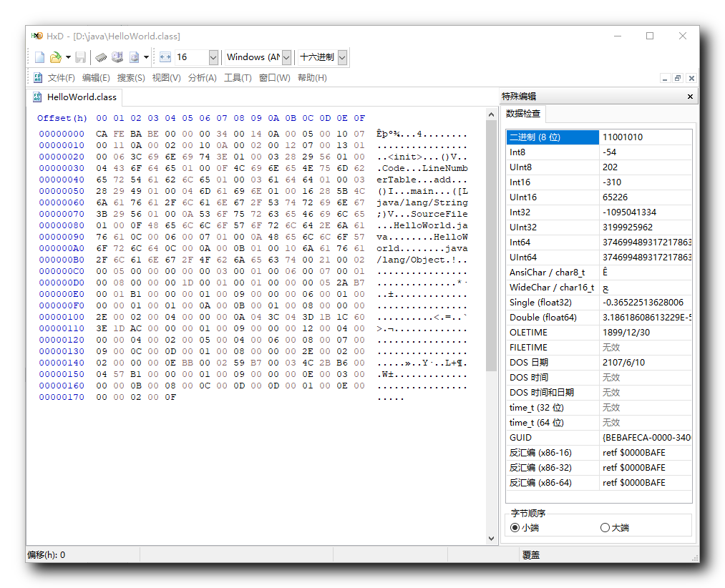This screenshot has width=725, height=588.
Task: Open the 工具(T) menu
Action: 238,78
